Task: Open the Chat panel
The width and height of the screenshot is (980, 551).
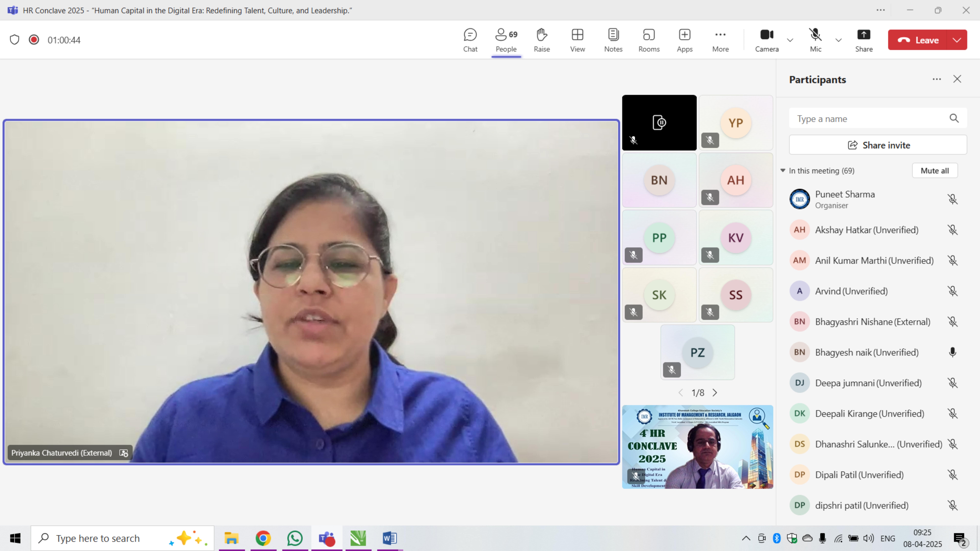Action: pyautogui.click(x=470, y=40)
